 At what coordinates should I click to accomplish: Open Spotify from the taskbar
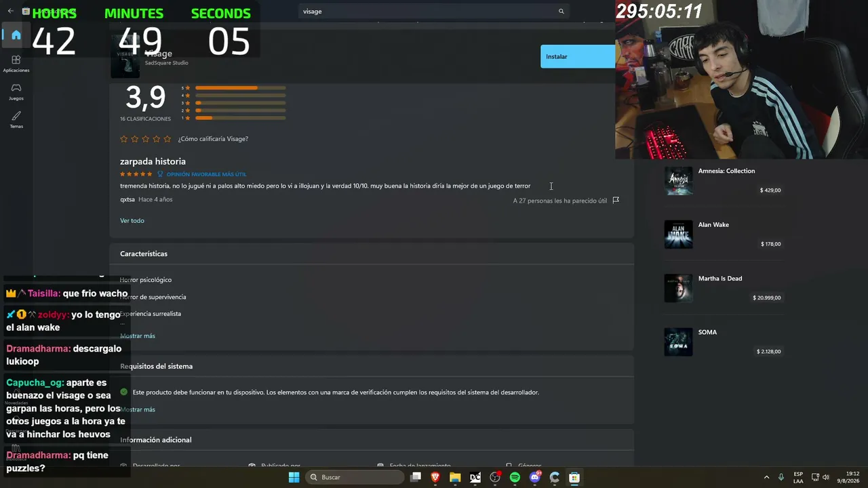(515, 477)
